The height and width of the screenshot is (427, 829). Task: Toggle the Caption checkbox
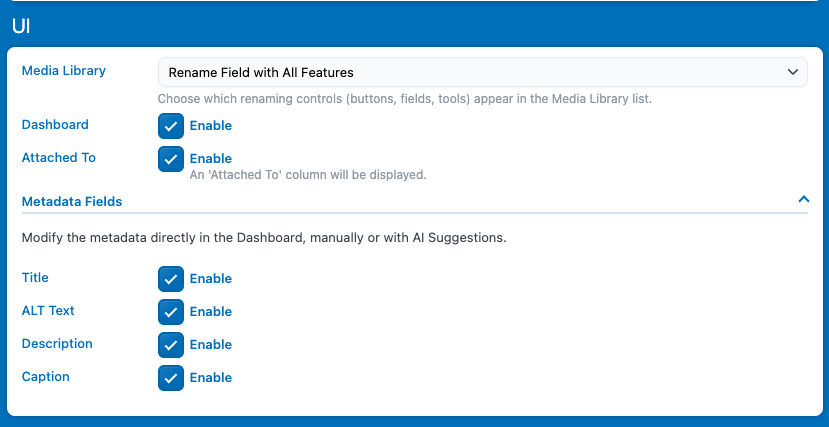pos(171,378)
